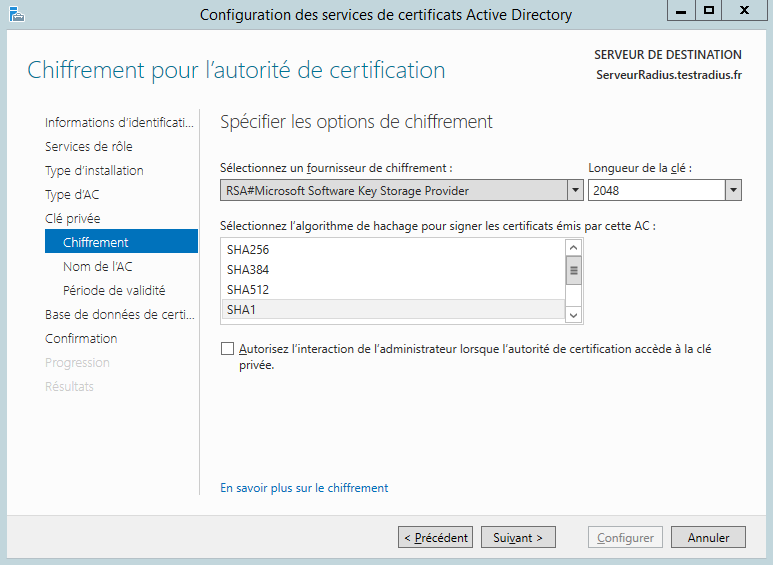Open Type d'installation step
Image resolution: width=773 pixels, height=565 pixels.
(x=94, y=170)
